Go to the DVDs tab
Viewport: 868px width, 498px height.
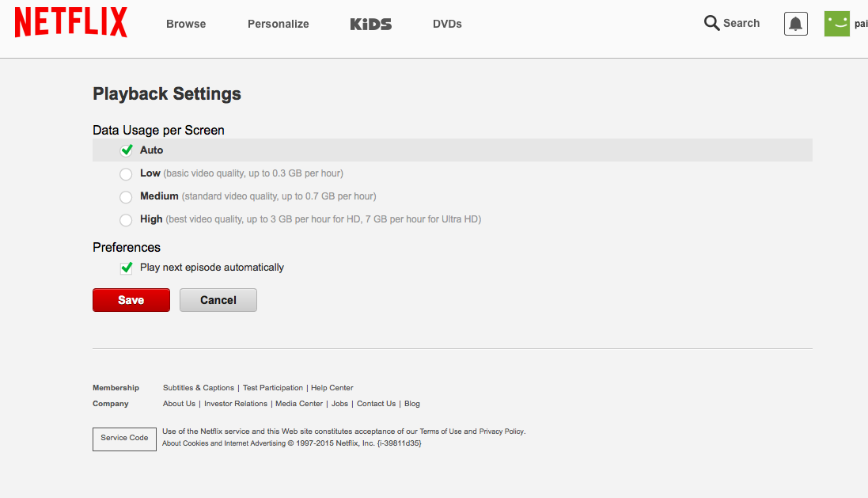click(447, 24)
